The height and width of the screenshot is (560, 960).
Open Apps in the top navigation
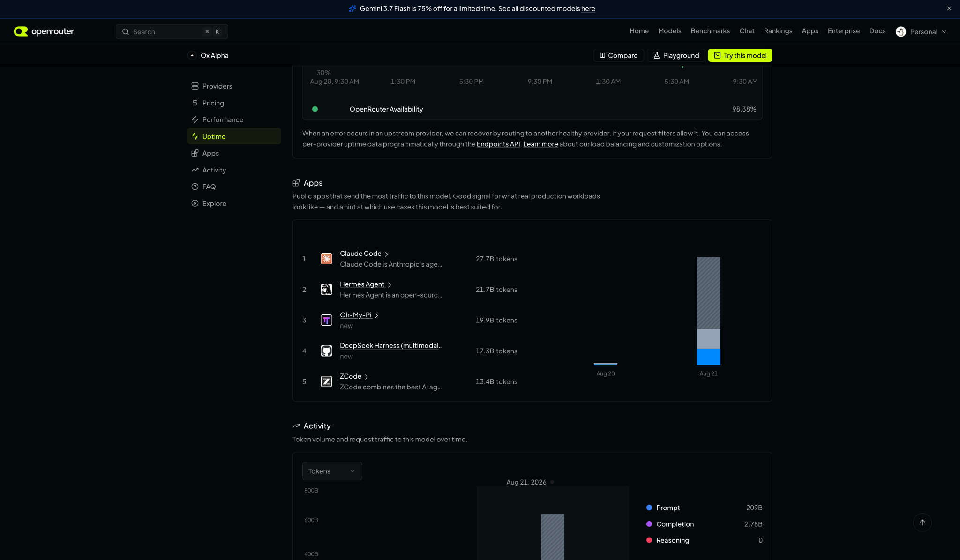click(x=810, y=31)
